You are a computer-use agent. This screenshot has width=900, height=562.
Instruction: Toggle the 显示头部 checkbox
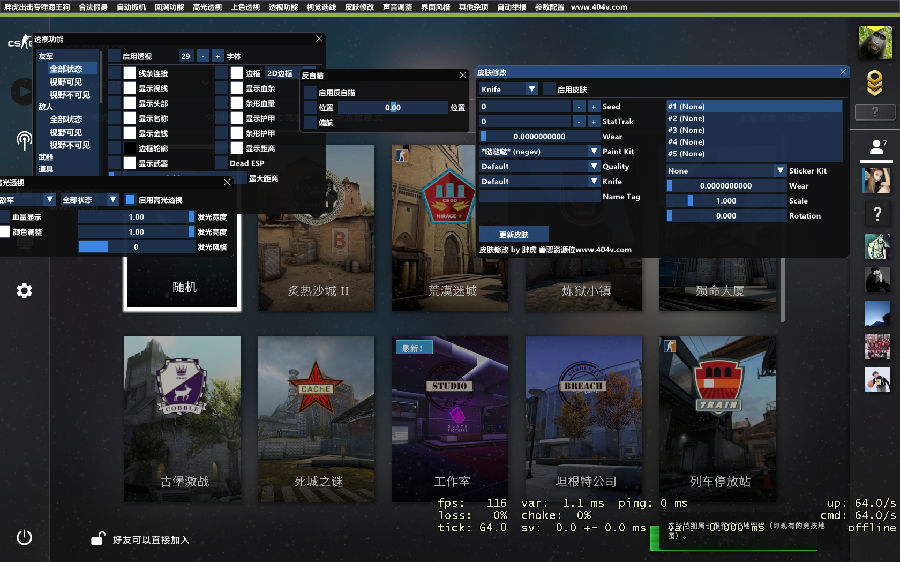pos(114,103)
